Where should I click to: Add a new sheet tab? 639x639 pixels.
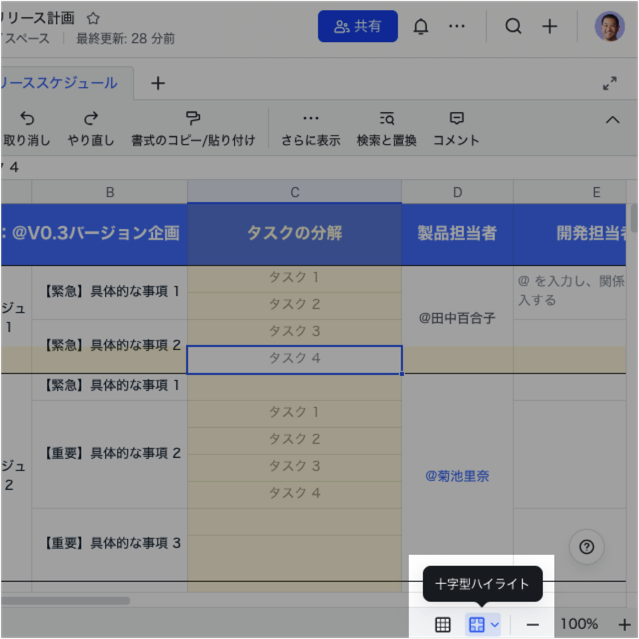pyautogui.click(x=158, y=83)
